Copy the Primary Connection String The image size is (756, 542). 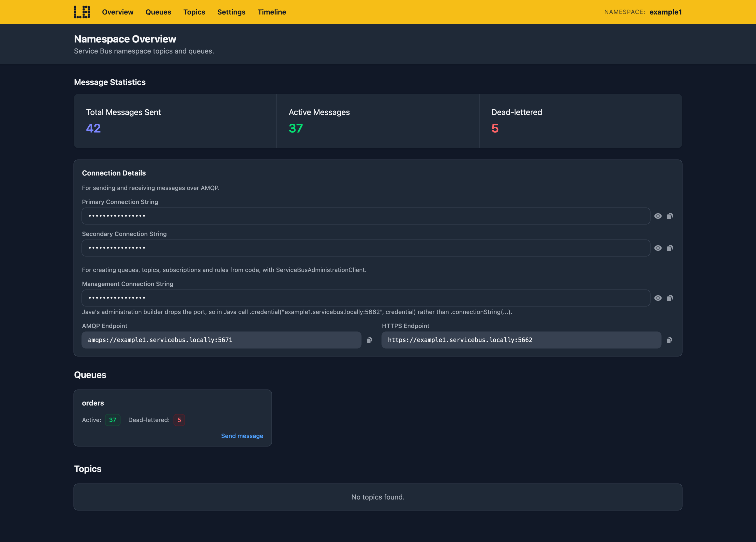[670, 216]
